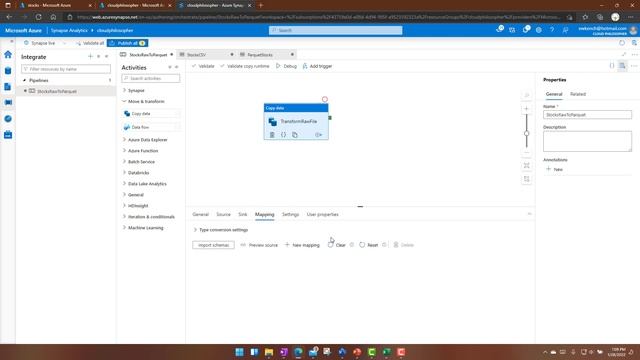Switch to Microsoft Edge on the taskbar
This screenshot has height=360, width=640.
point(298,352)
